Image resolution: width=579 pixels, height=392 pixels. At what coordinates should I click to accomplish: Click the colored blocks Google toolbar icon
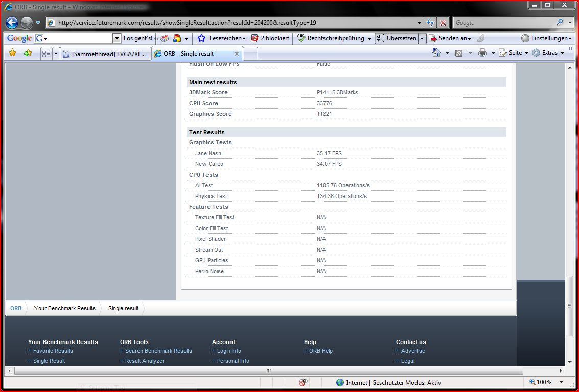[x=177, y=38]
